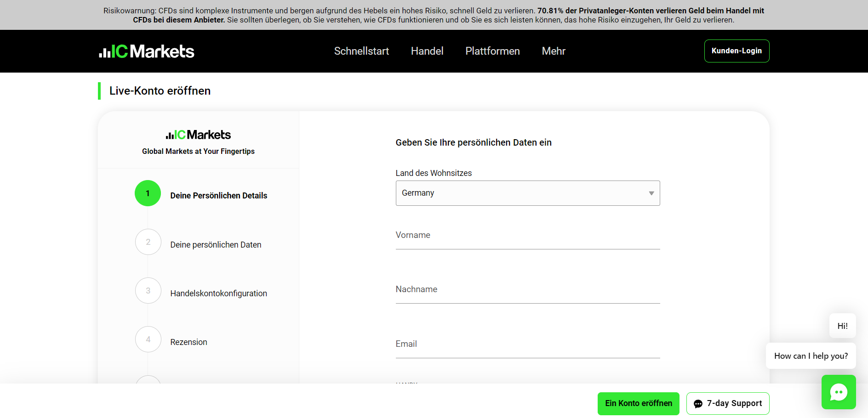Open the green live chat bubble icon

838,392
